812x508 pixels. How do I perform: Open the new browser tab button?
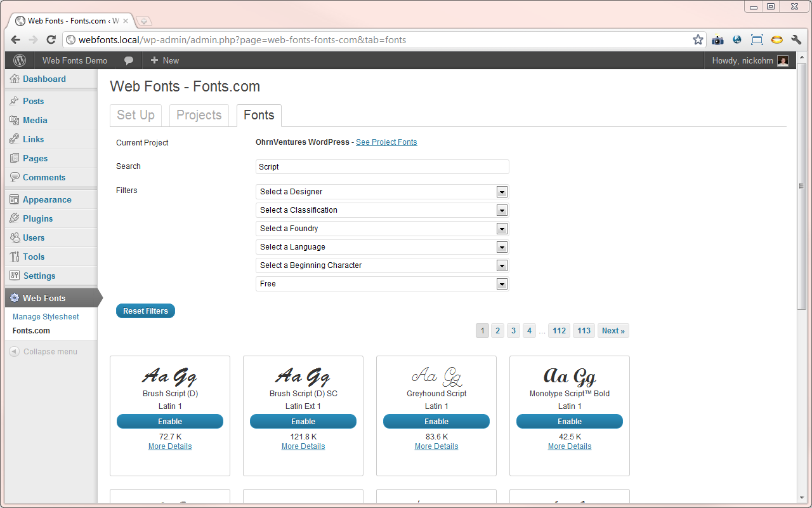click(x=143, y=21)
